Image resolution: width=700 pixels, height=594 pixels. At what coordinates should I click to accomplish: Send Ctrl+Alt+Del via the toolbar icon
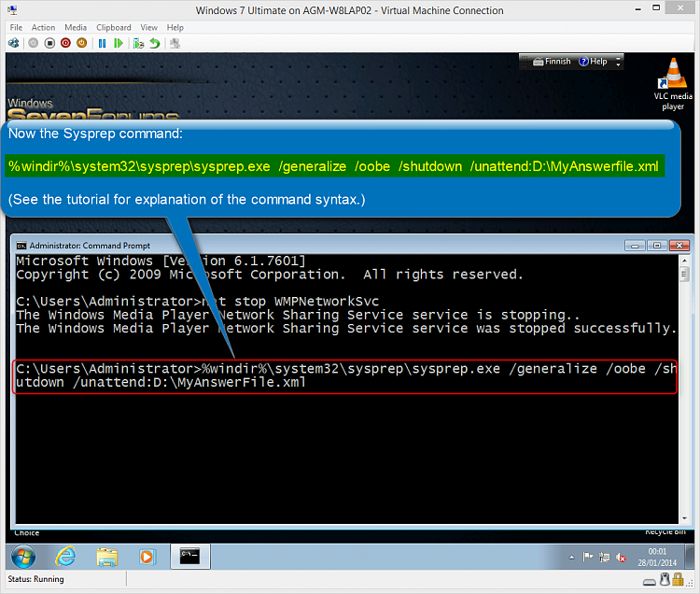(x=13, y=43)
